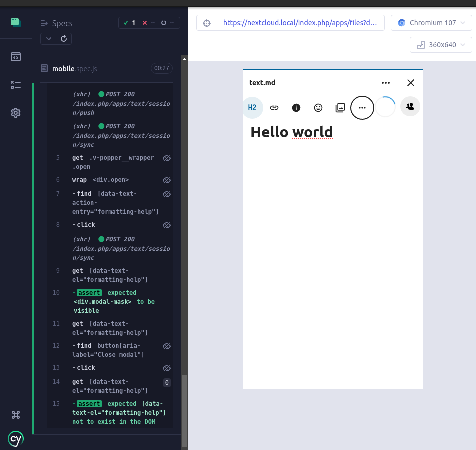Open Cypress Settings via the gear icon
476x450 pixels.
(x=15, y=113)
